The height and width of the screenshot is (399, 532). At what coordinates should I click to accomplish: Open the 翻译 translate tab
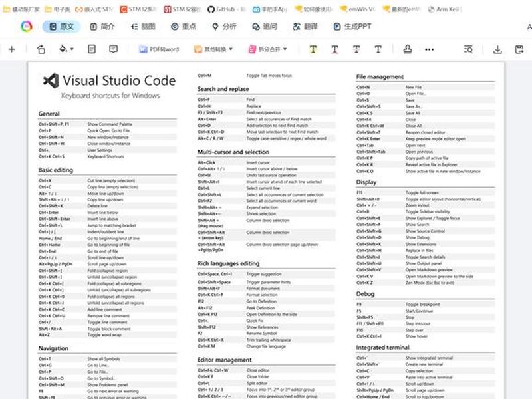[305, 27]
